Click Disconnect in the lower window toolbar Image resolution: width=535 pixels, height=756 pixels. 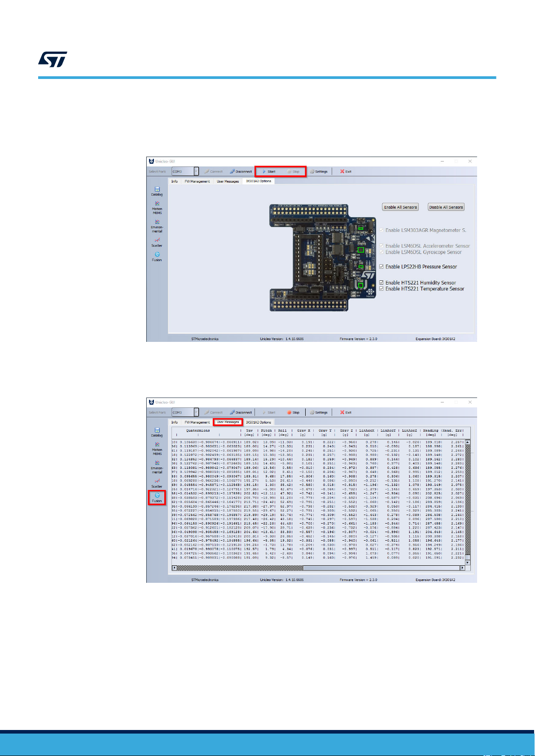tap(241, 412)
